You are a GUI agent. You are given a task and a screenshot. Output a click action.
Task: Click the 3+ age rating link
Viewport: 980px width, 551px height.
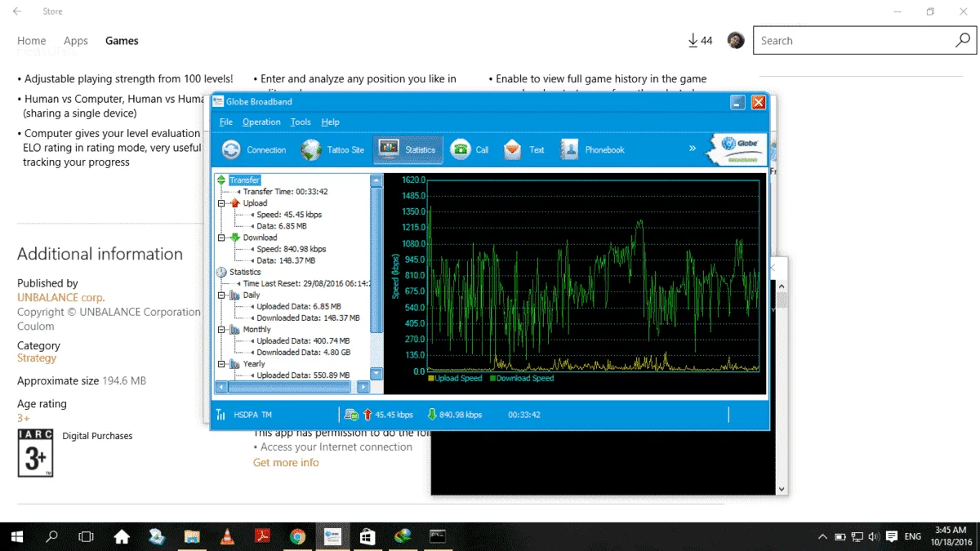click(x=24, y=418)
